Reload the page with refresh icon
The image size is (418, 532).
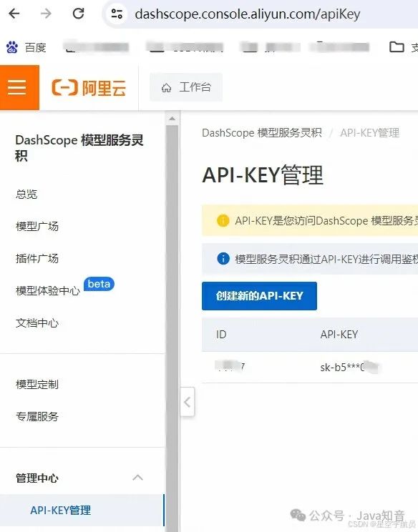(79, 14)
